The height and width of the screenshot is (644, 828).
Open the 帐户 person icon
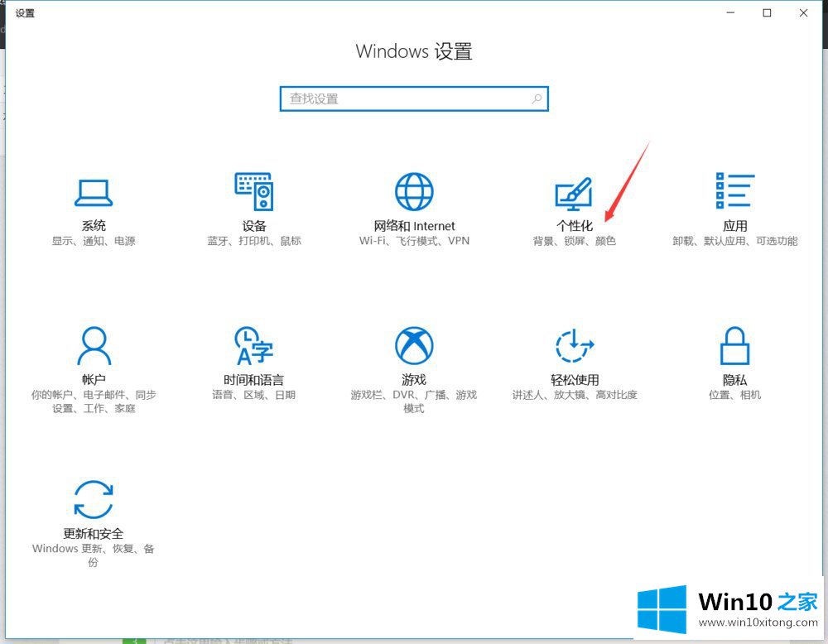click(x=94, y=346)
